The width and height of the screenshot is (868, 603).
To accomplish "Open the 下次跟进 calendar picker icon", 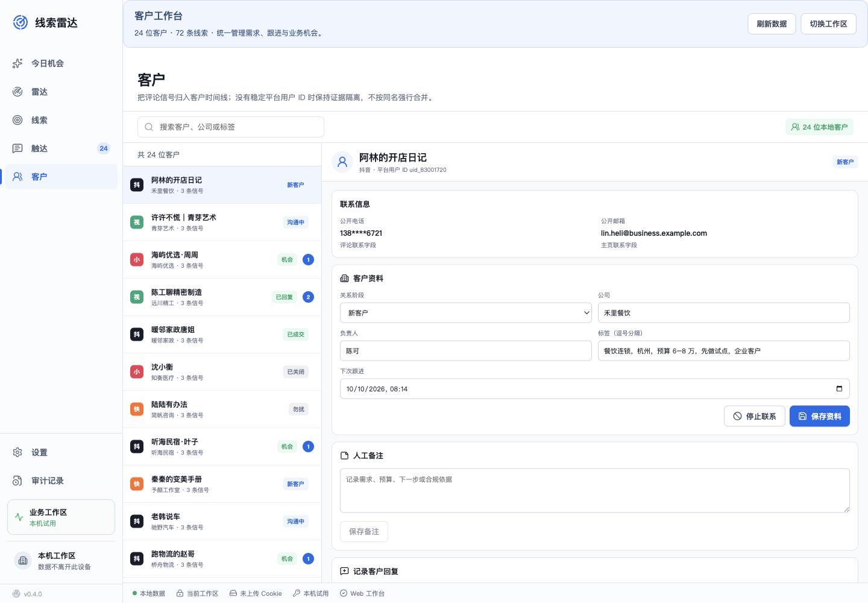I will point(839,389).
